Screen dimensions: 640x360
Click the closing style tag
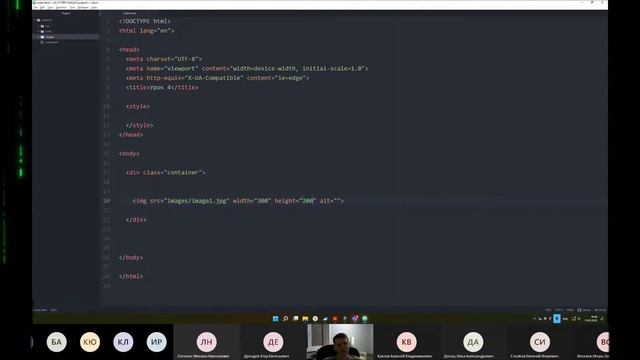140,125
